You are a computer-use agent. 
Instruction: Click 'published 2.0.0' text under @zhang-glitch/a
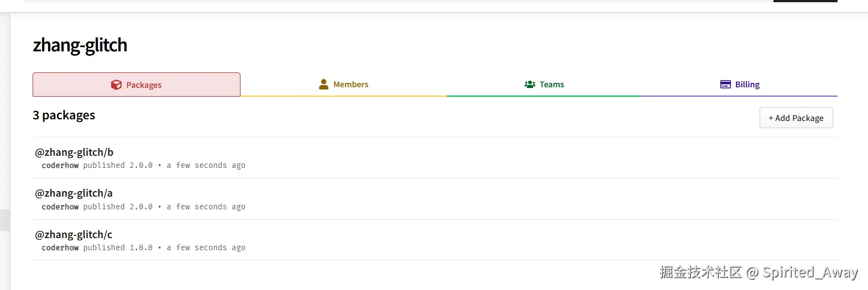118,207
